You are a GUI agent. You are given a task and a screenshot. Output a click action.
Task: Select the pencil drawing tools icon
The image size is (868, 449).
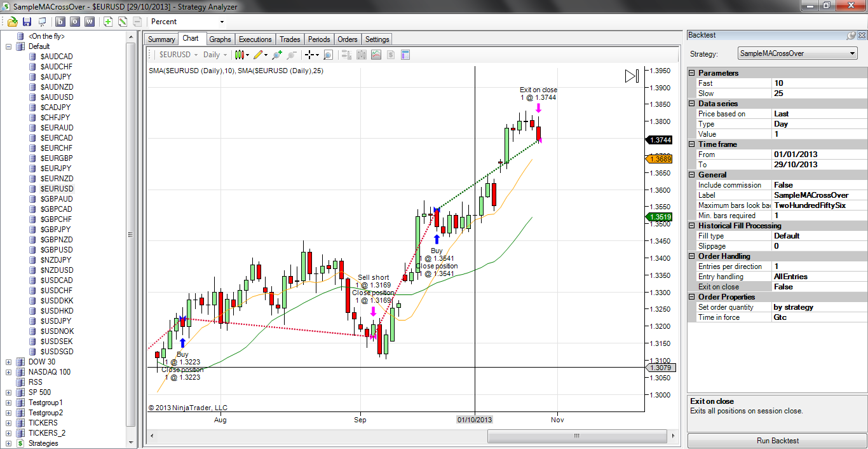tap(261, 55)
